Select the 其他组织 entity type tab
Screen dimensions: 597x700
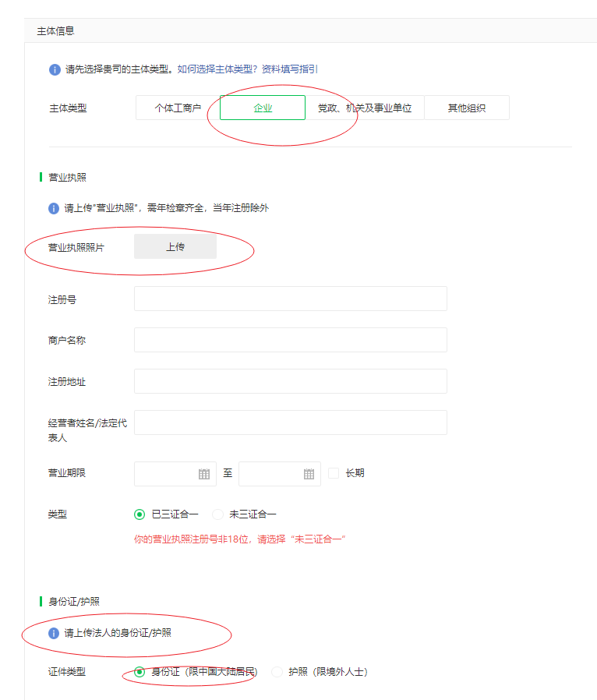pos(466,108)
